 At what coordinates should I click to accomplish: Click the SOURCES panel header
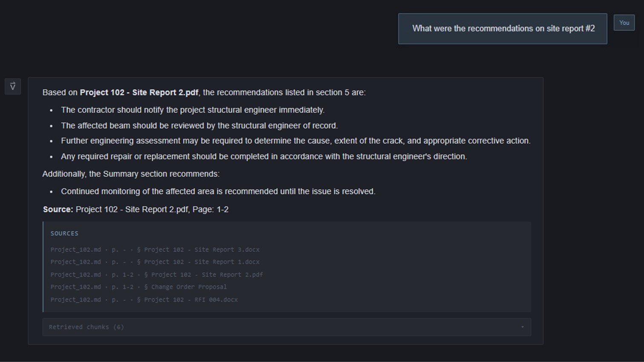(64, 233)
